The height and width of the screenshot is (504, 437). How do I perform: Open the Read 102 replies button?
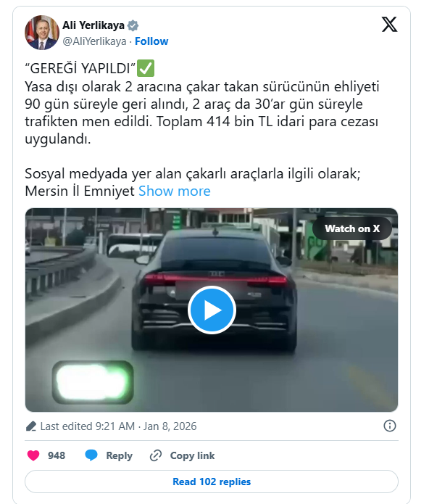[x=212, y=482]
